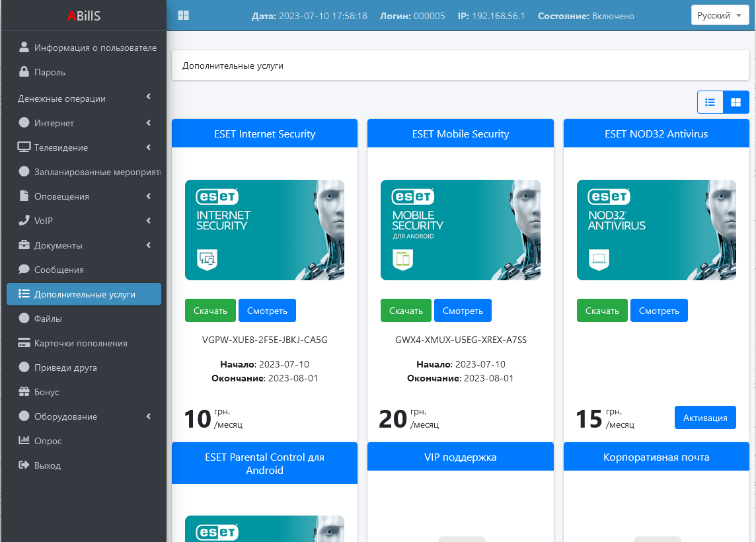
Task: Expand the Телевидение submenu arrow
Action: (149, 147)
